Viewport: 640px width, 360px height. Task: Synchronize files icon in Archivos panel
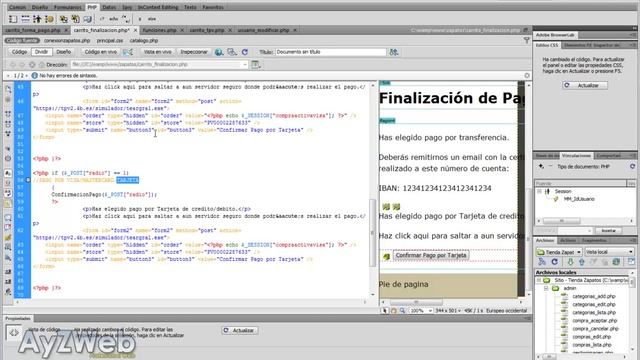616,262
